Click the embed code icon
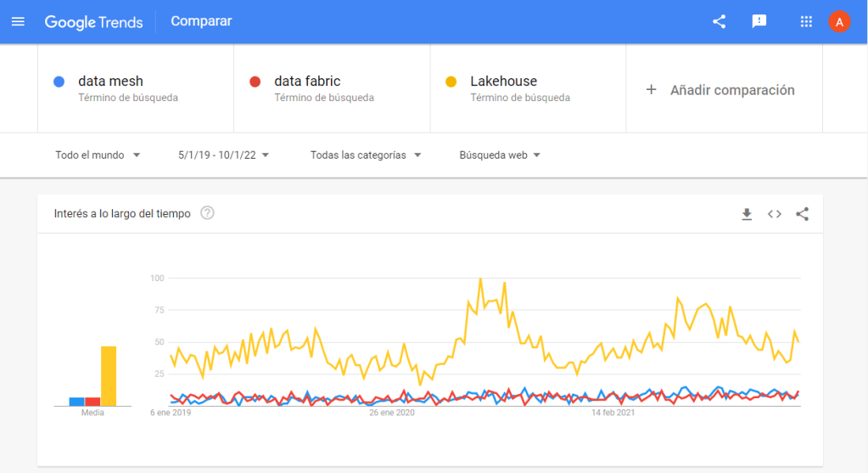Viewport: 868px width, 473px height. [774, 214]
